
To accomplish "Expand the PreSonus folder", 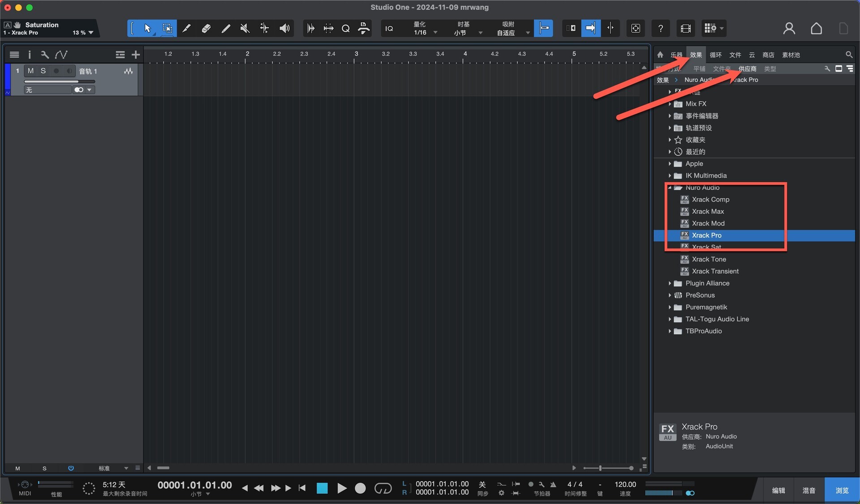I will tap(670, 295).
